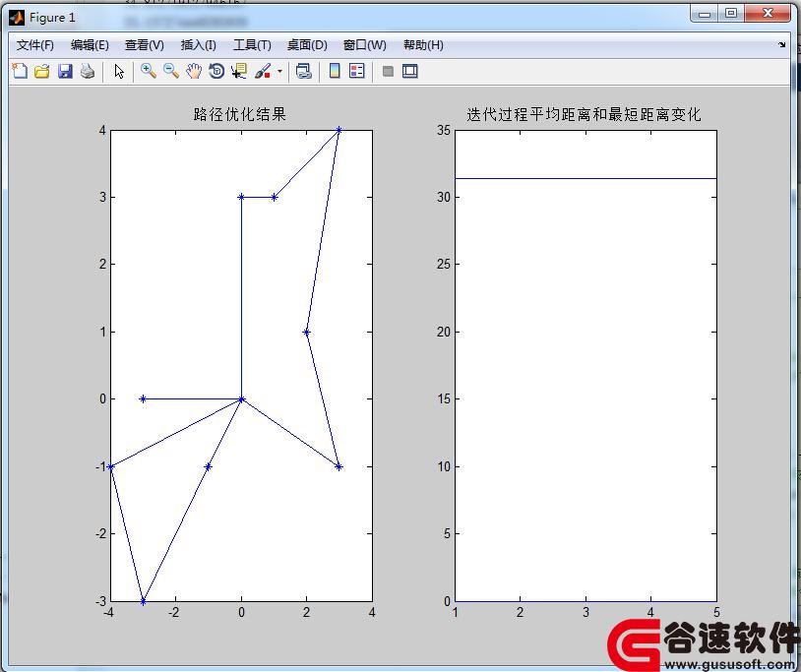The image size is (801, 672).
Task: Save the figure with the floppy disk icon
Action: click(x=65, y=71)
